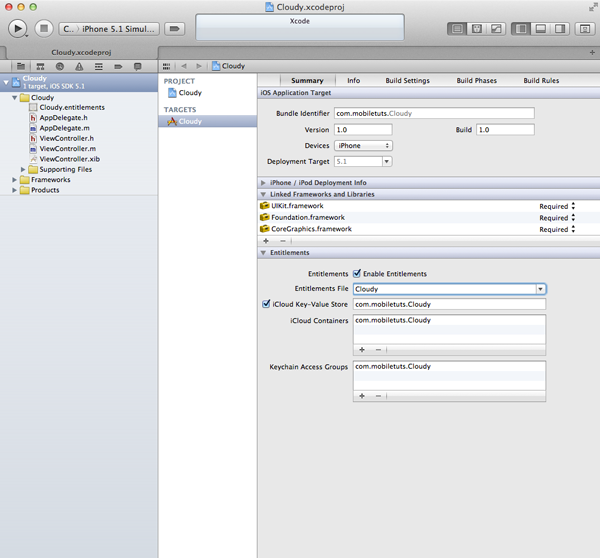600x558 pixels.
Task: Select Cloudy under PROJECT
Action: click(x=185, y=93)
